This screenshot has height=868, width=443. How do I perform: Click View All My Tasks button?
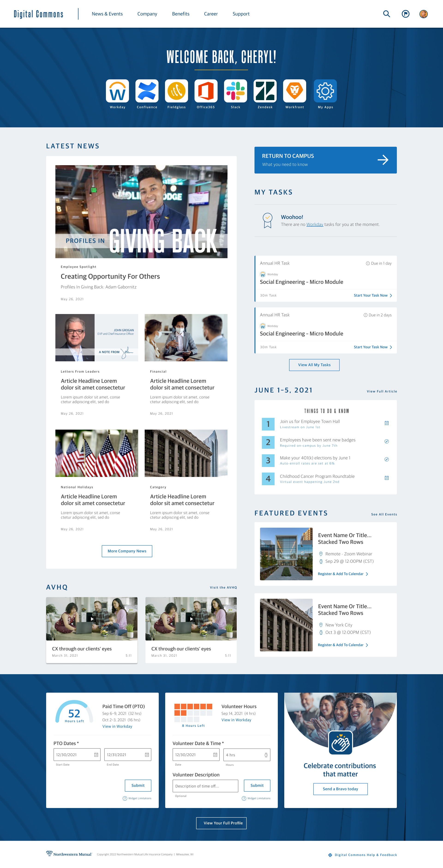(x=314, y=365)
